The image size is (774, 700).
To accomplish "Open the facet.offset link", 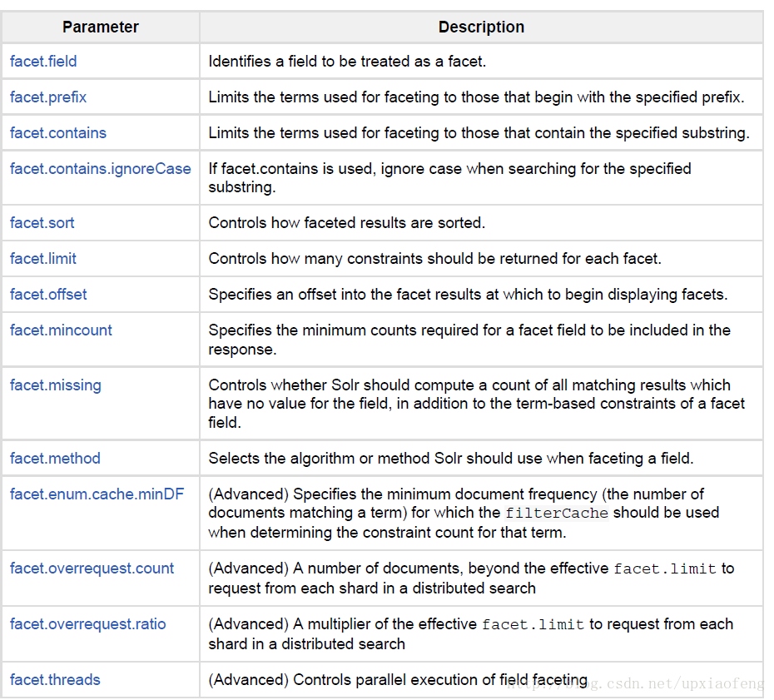I will tap(48, 295).
